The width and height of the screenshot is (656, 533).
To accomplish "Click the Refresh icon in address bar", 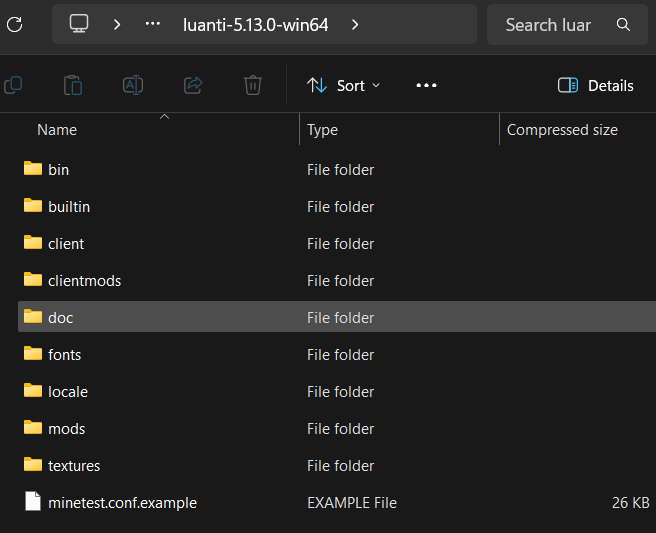I will 14,24.
